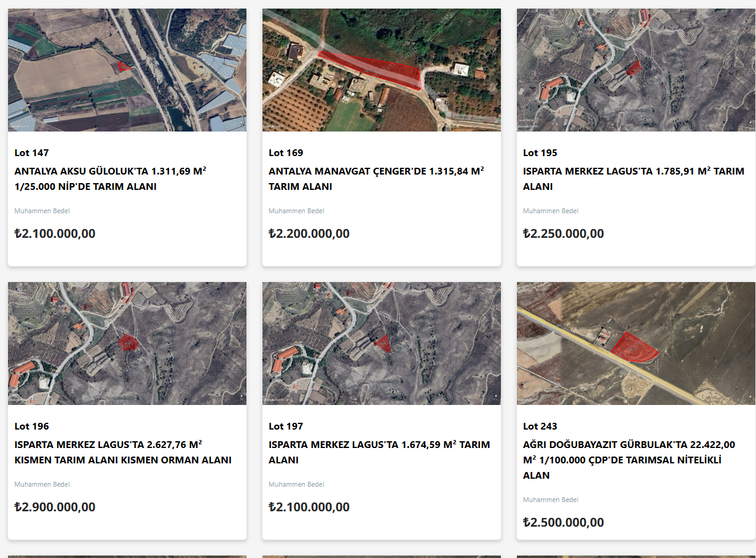The height and width of the screenshot is (558, 756).
Task: Open the Lot 243 Gürbulak map image
Action: pyautogui.click(x=636, y=343)
